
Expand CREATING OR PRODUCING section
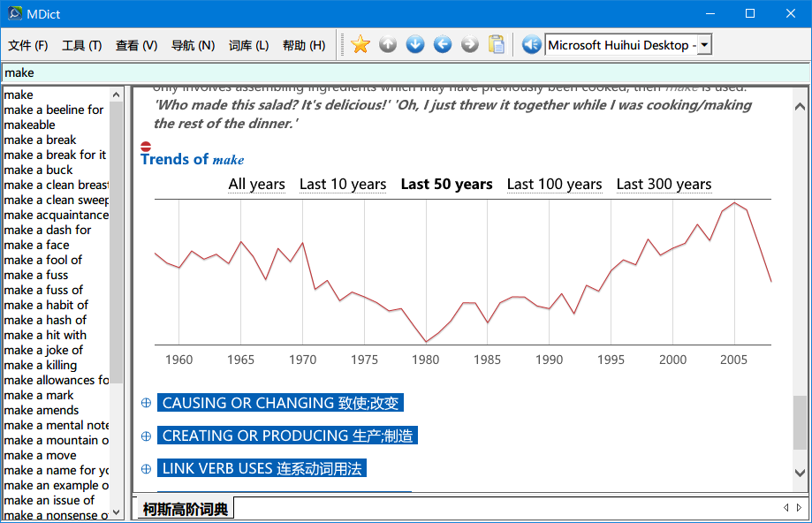[146, 436]
